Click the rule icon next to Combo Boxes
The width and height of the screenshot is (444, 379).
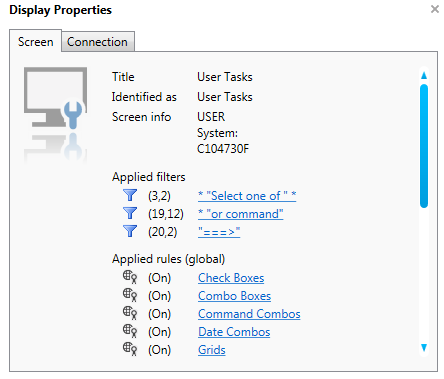coord(130,295)
